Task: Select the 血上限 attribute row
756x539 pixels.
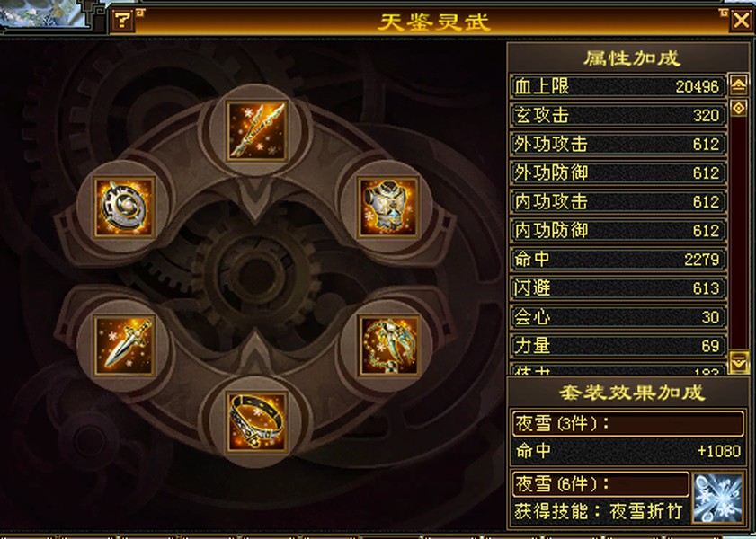Action: point(618,87)
